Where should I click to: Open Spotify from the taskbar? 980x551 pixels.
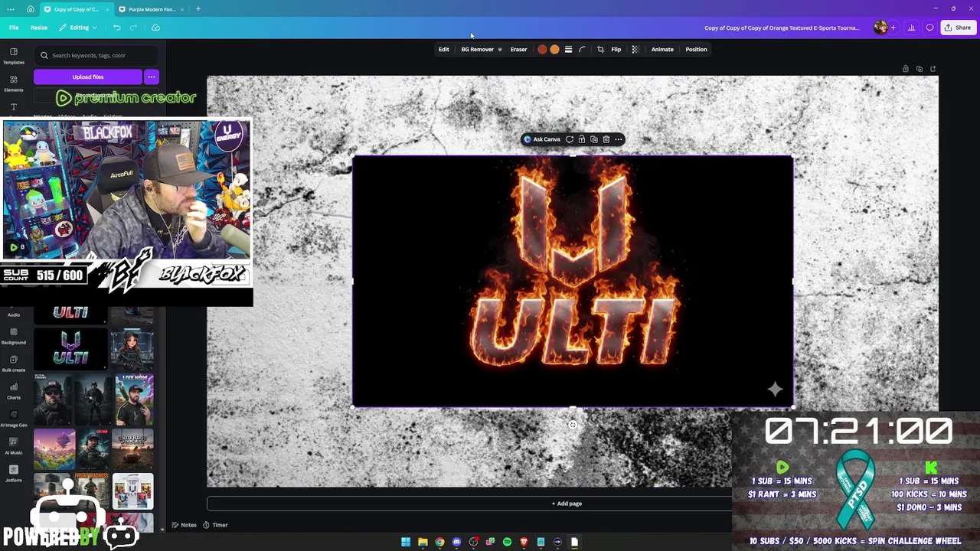tap(507, 542)
